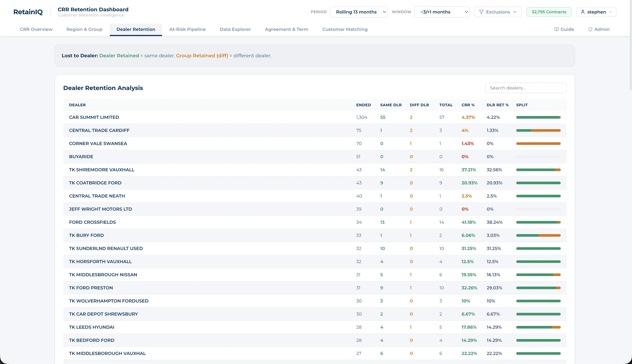Click the 52,795 Contracts badge
Screen dimensions: 632x364
pos(549,12)
